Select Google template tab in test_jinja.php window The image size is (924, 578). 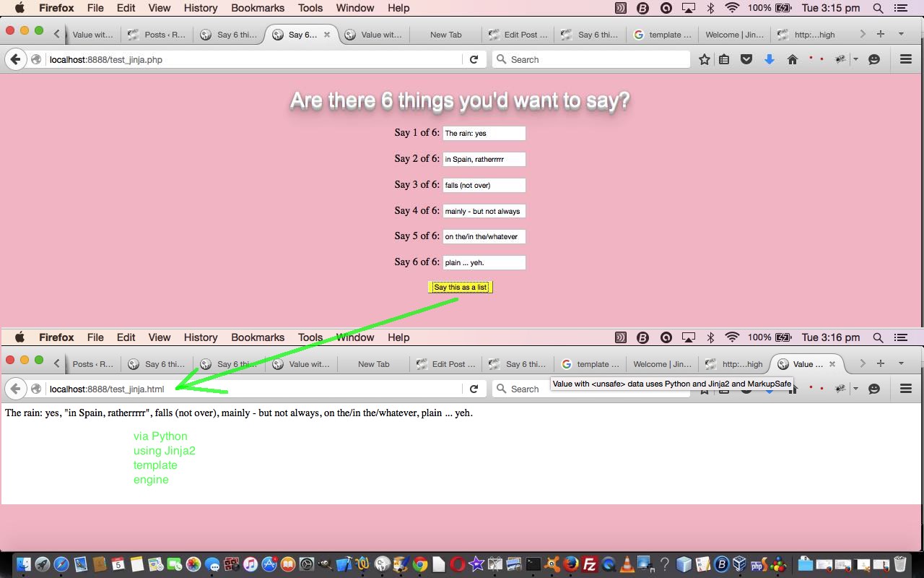click(x=662, y=35)
